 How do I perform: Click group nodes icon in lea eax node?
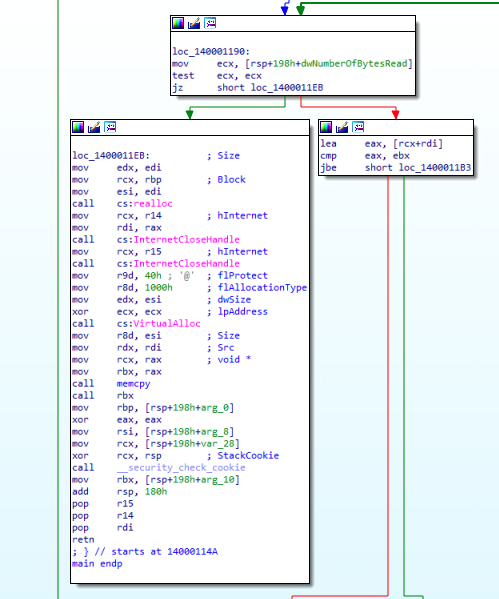click(358, 127)
